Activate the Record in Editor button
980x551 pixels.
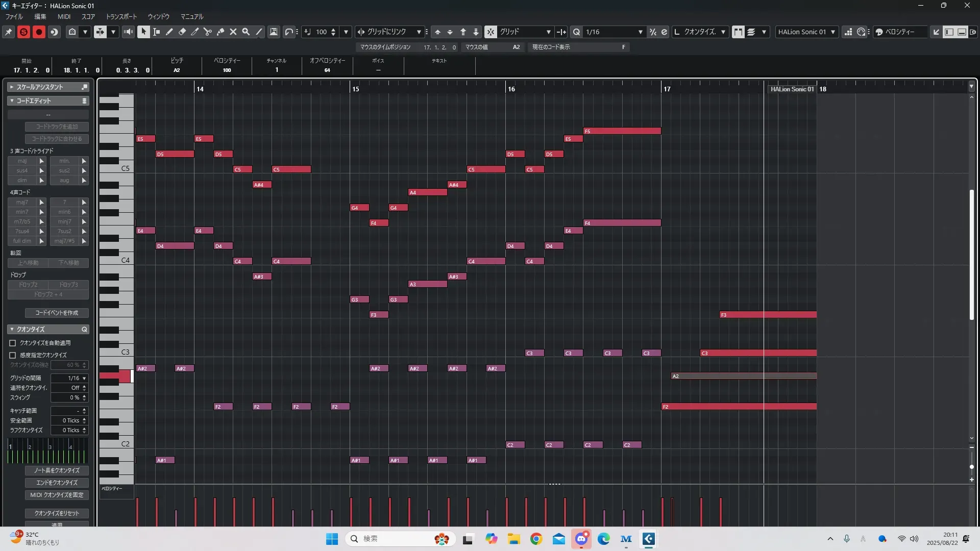(39, 32)
